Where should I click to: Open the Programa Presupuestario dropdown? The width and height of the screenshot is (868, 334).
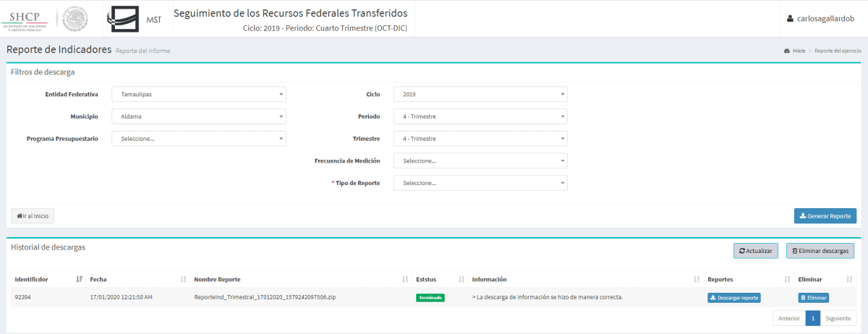tap(199, 139)
